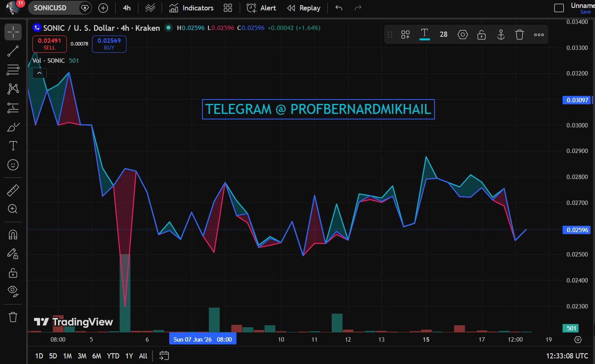
Task: Start bar Replay mode
Action: click(303, 8)
